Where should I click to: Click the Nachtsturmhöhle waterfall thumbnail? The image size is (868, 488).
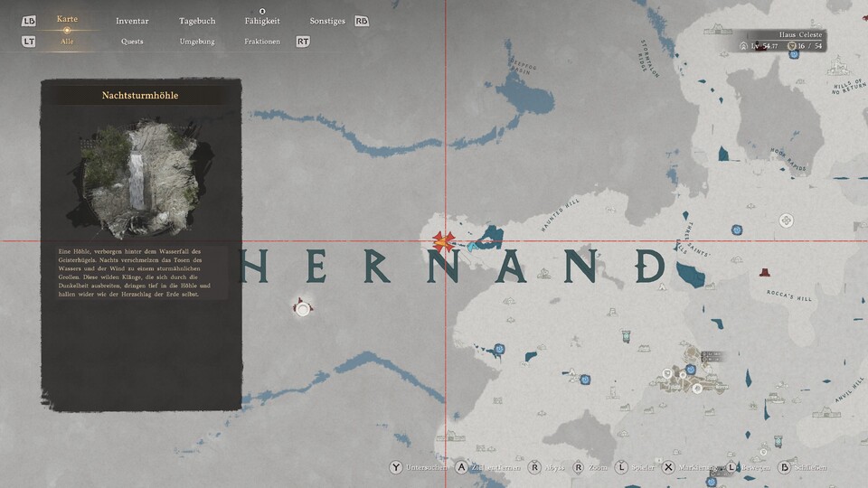tap(140, 174)
